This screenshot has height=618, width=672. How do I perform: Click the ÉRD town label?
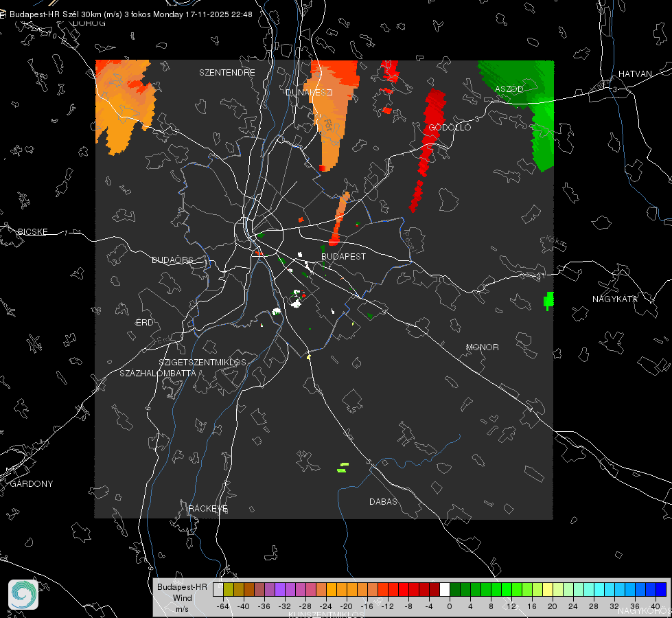(x=144, y=323)
